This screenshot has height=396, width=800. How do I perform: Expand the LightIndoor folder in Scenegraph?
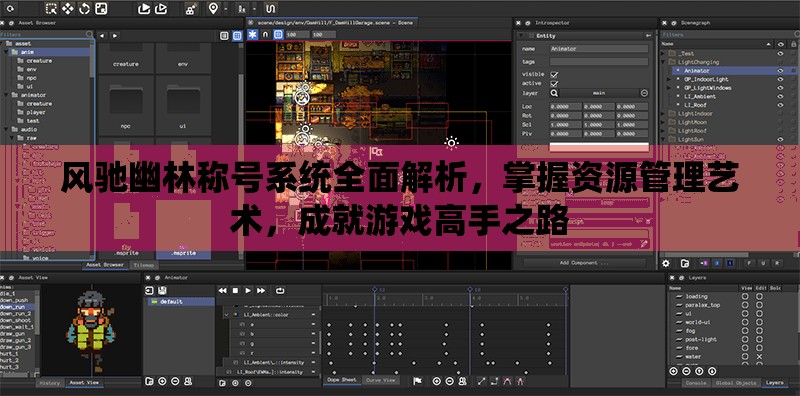[664, 114]
